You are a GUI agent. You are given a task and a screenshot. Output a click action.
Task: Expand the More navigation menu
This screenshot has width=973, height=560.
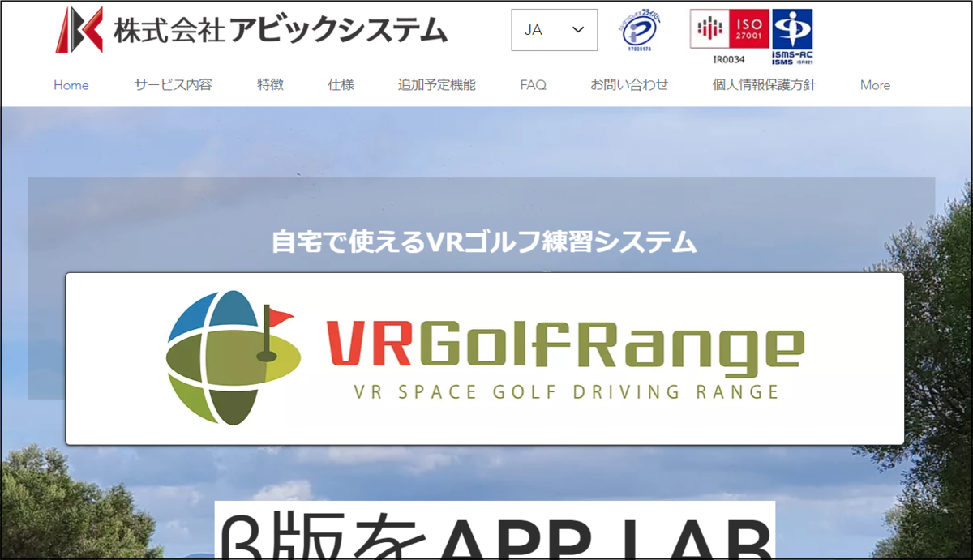(x=876, y=85)
